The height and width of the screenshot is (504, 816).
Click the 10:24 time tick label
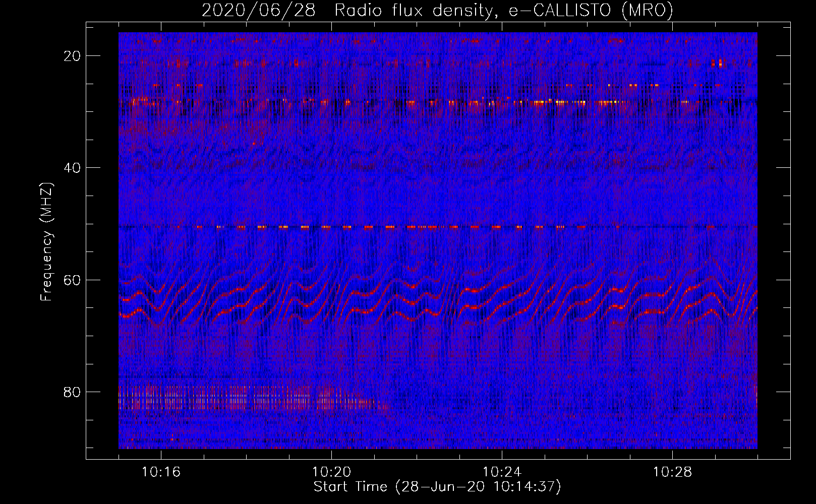(x=502, y=472)
